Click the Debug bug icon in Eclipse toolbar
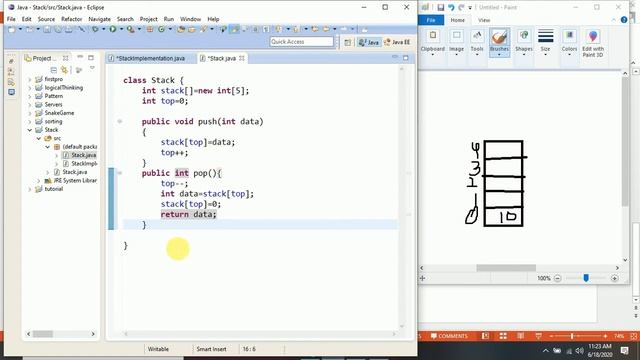Screen dimensions: 640x360 coord(95,29)
